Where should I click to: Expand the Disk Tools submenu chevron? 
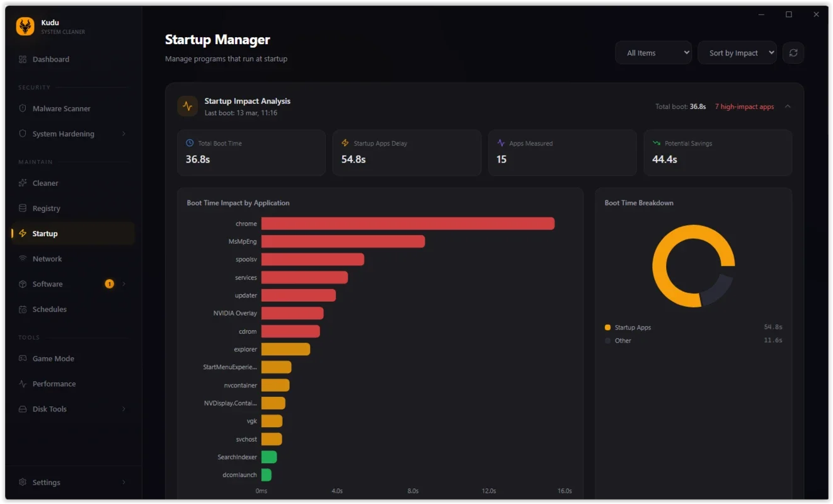[124, 409]
